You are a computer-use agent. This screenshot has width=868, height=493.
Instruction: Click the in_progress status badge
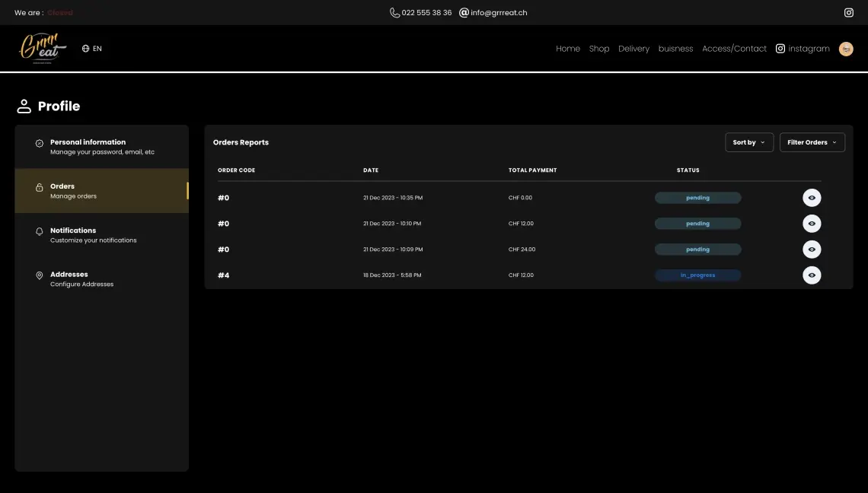click(697, 275)
